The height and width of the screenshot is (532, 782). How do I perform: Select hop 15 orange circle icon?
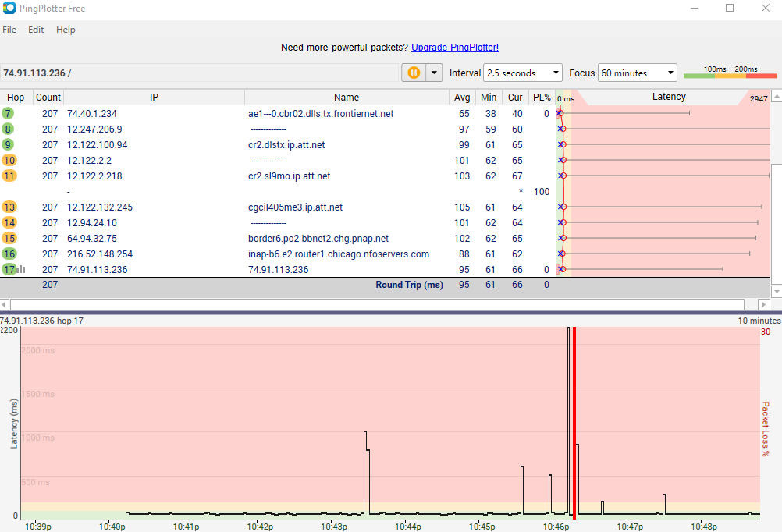[9, 239]
